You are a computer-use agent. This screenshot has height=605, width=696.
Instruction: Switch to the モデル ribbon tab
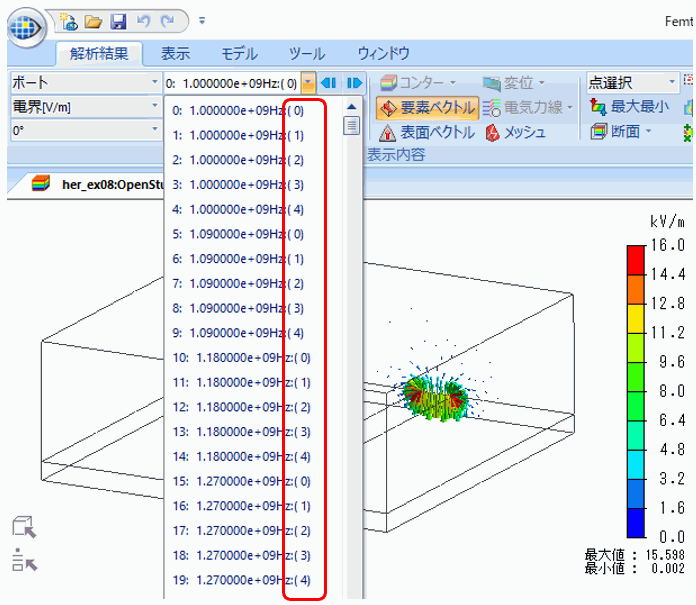pyautogui.click(x=238, y=54)
